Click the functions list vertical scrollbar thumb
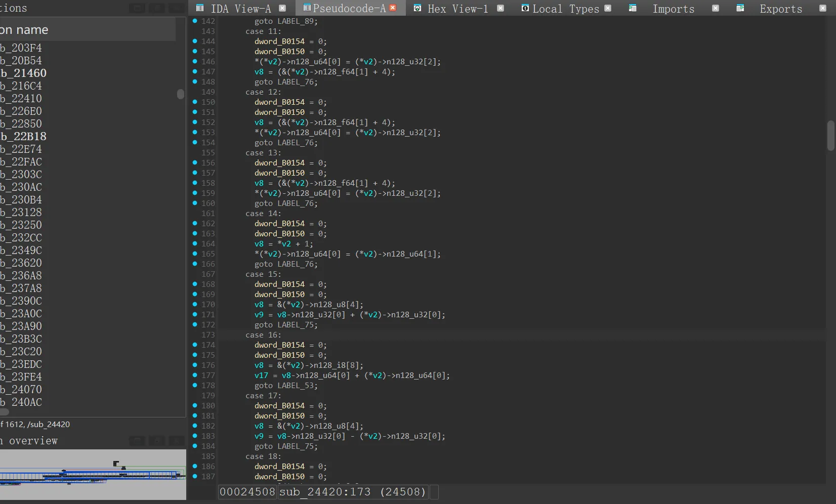 click(181, 94)
